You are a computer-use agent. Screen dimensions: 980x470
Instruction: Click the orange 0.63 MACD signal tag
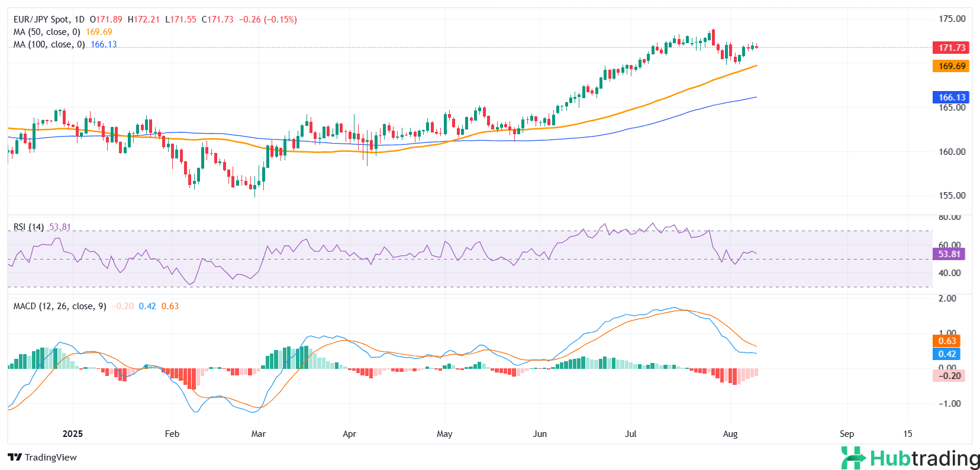[947, 341]
